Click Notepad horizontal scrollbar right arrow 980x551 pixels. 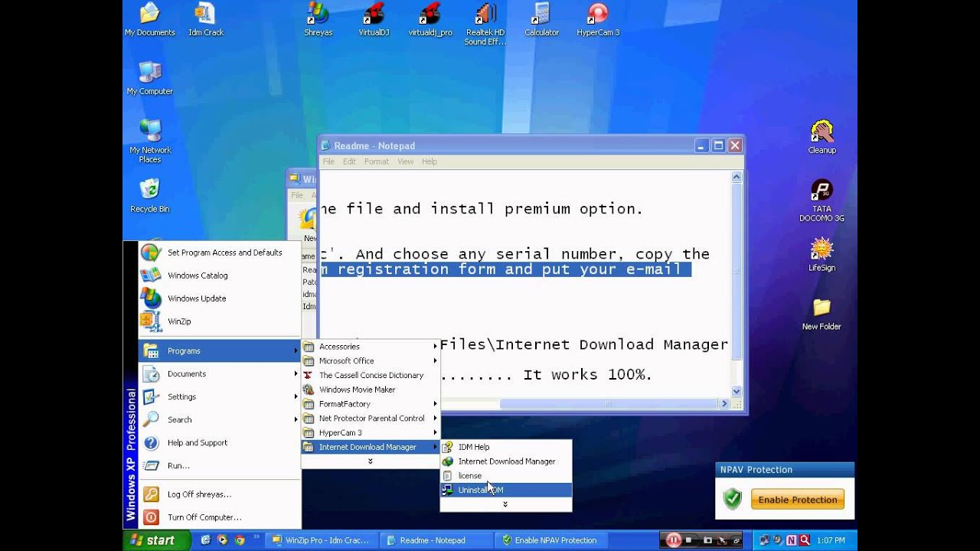[x=724, y=403]
